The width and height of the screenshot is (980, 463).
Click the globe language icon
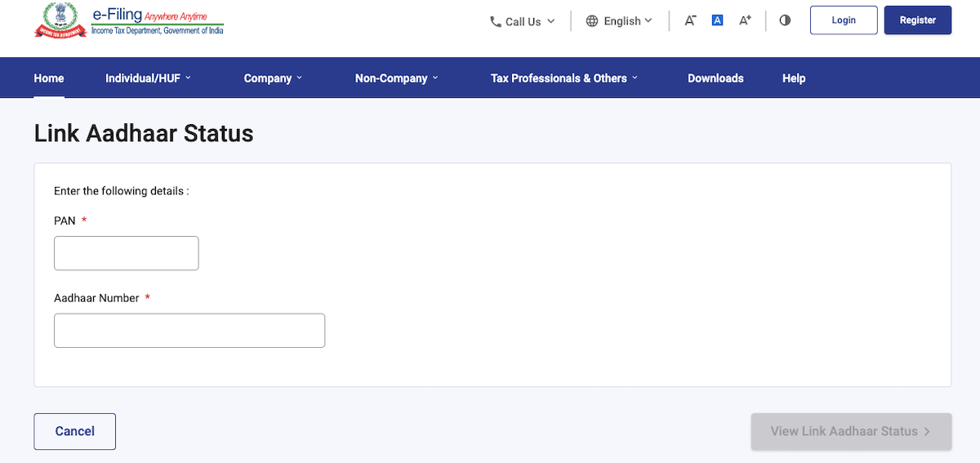pos(592,21)
